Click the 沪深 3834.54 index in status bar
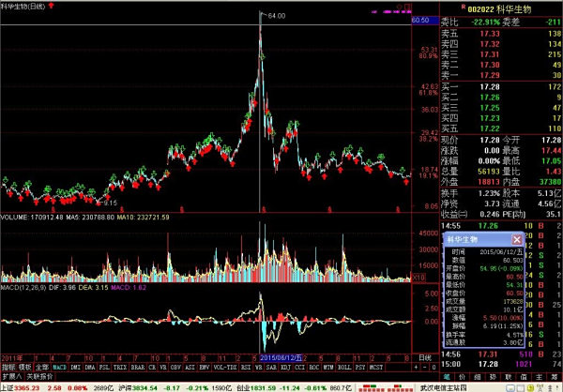 [138, 388]
